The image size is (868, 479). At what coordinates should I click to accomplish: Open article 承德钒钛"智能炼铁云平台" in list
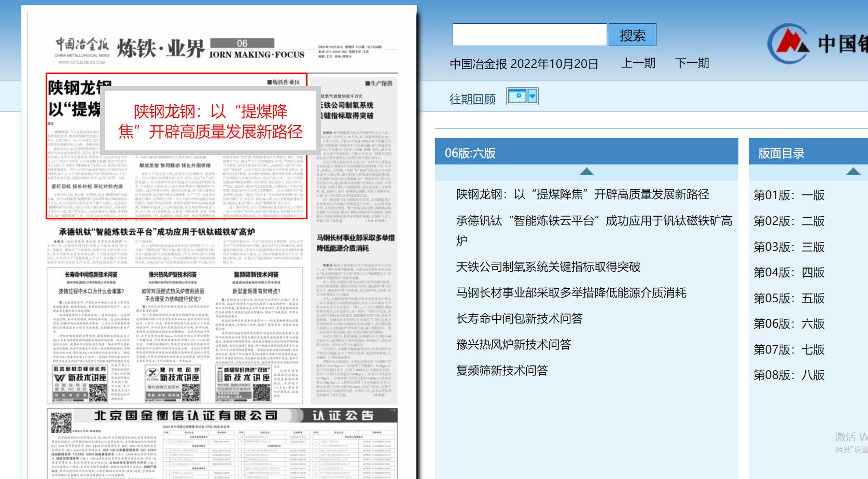pyautogui.click(x=594, y=230)
